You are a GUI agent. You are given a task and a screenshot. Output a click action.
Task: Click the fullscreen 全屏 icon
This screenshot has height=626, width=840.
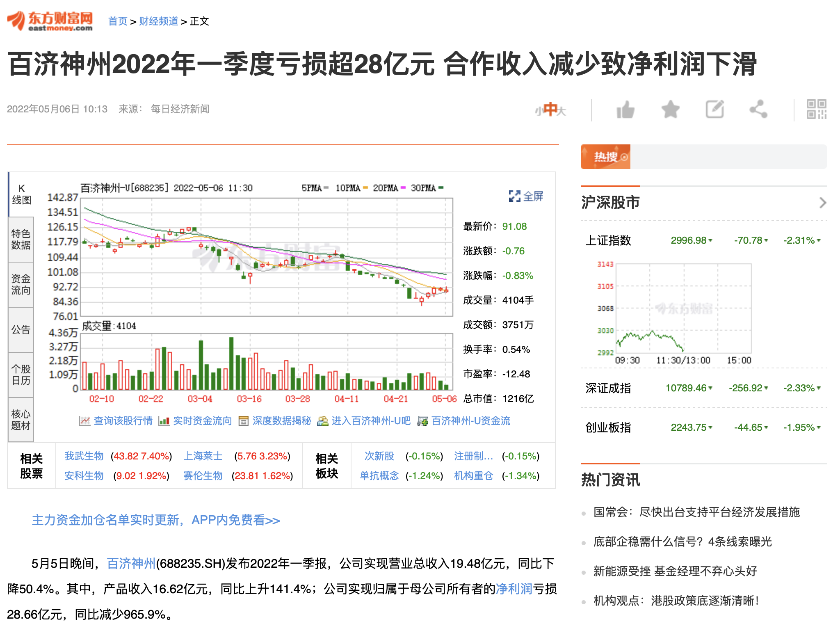(x=514, y=196)
